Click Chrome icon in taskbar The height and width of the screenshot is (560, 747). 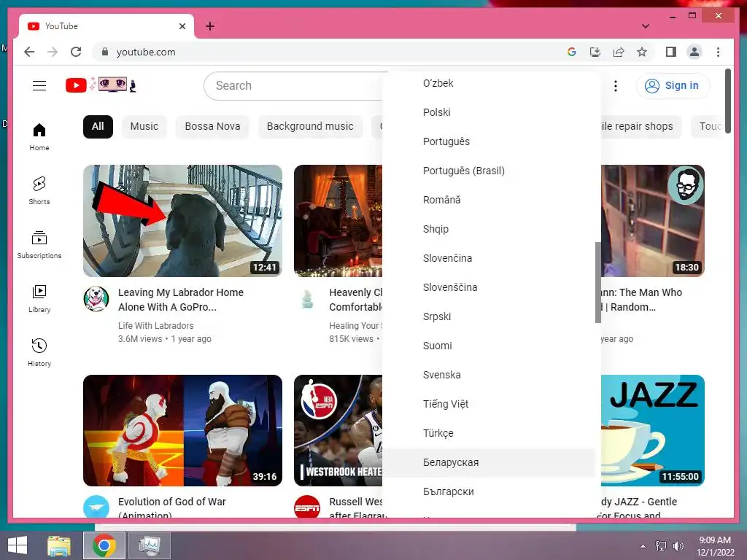tap(104, 545)
